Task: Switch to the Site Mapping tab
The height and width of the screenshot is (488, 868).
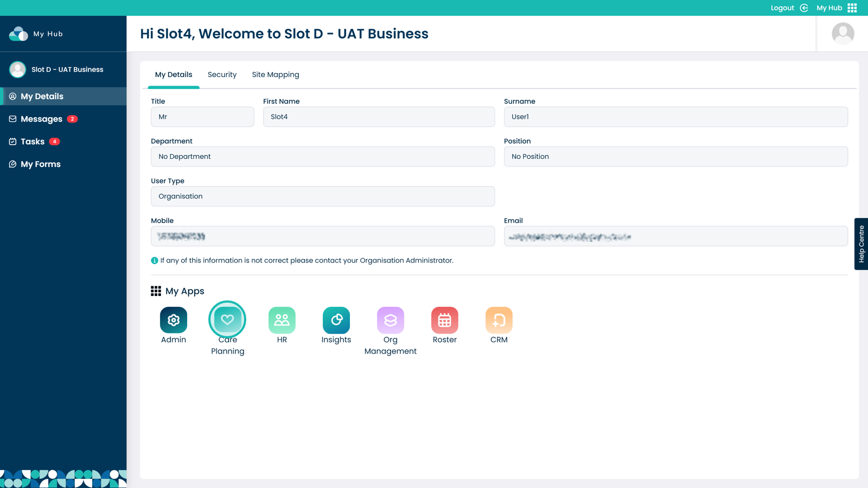Action: [x=275, y=75]
